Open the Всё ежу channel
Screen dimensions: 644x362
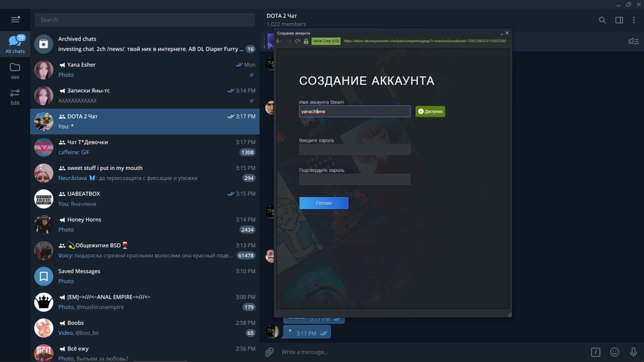[145, 353]
